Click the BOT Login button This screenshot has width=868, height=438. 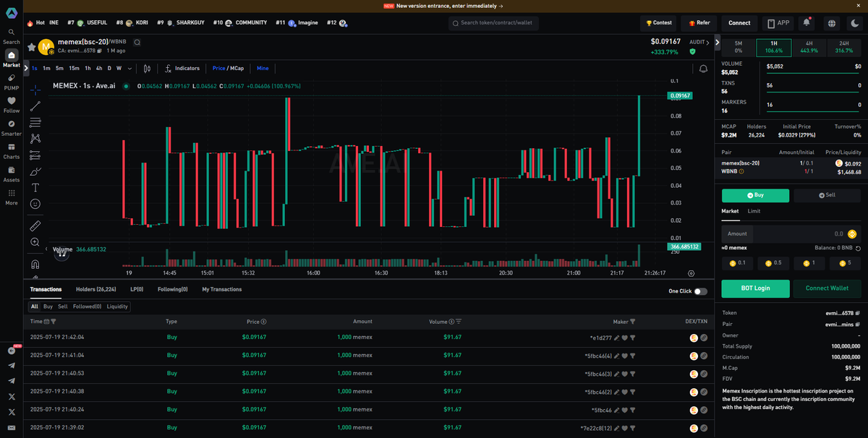pos(755,288)
